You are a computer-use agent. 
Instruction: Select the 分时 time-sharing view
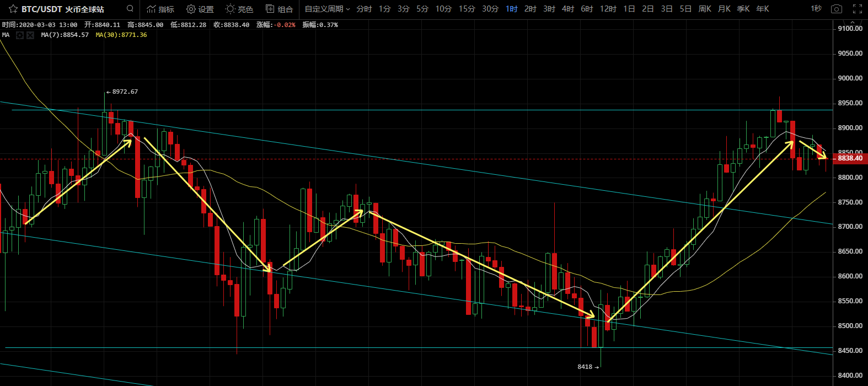click(364, 9)
